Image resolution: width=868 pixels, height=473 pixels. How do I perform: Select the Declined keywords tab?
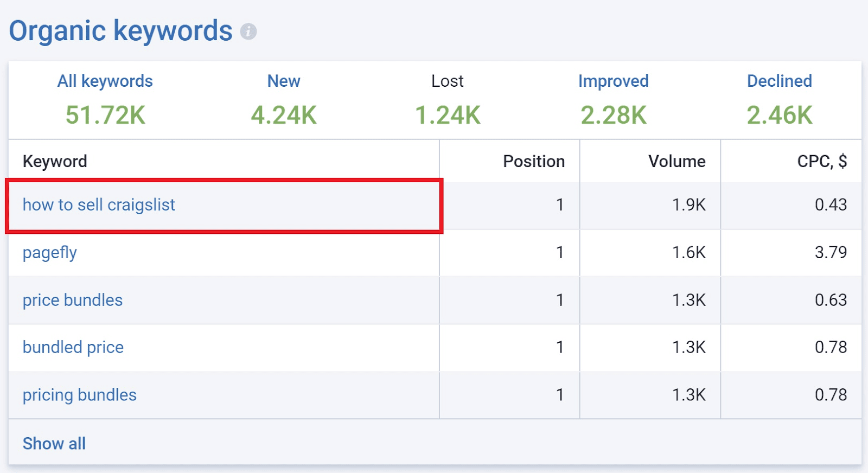point(780,81)
